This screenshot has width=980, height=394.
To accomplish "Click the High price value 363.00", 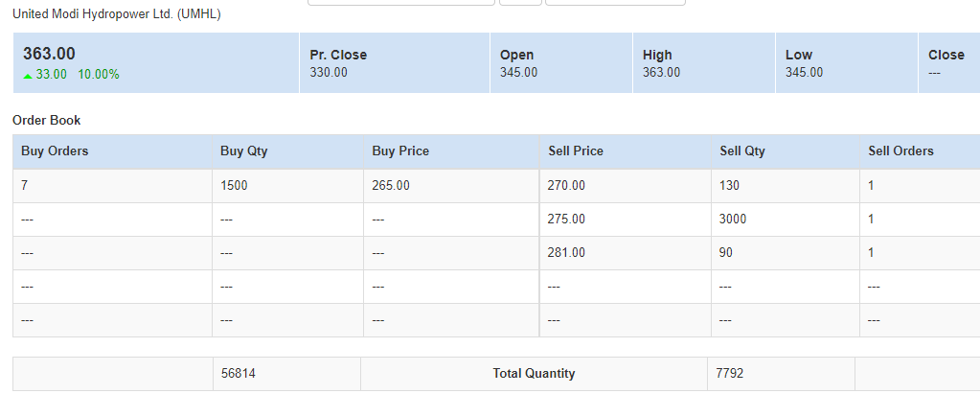I will [x=661, y=73].
